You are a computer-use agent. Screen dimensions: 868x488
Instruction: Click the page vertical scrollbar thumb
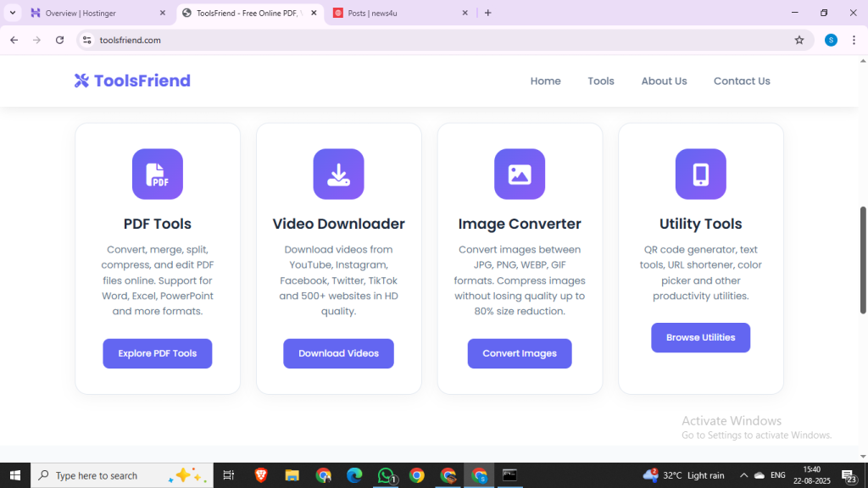click(x=862, y=260)
